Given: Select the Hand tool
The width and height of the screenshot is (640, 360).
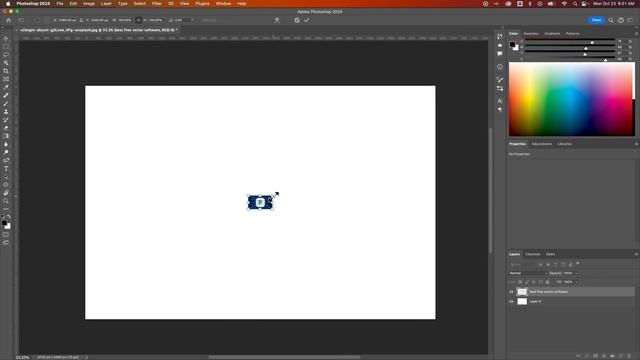Looking at the screenshot, I should [x=6, y=193].
